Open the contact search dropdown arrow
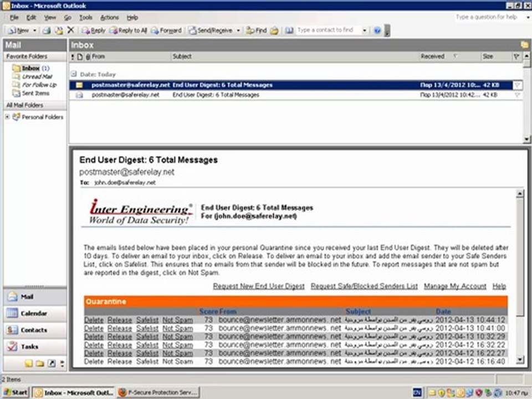532x399 pixels. 365,30
